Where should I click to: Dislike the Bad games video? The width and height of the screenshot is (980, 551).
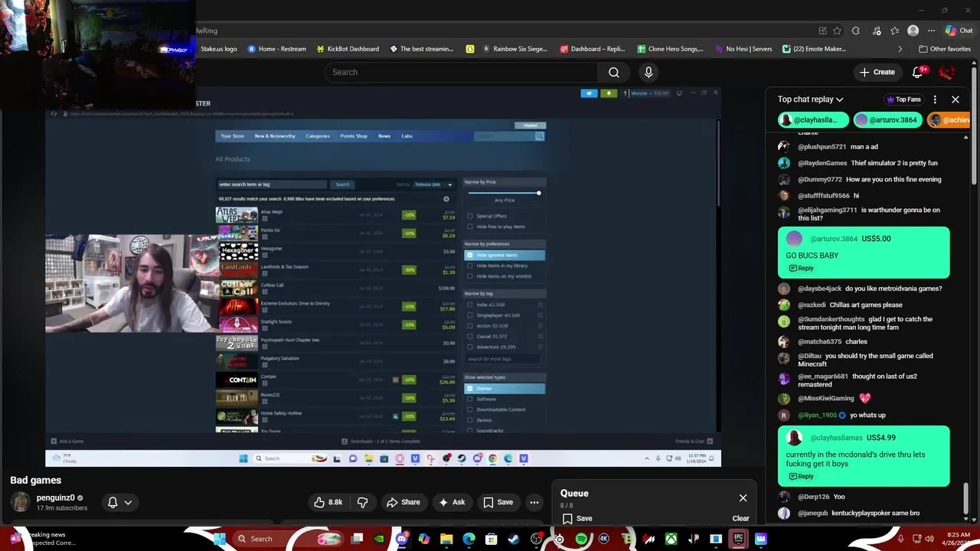coord(362,502)
